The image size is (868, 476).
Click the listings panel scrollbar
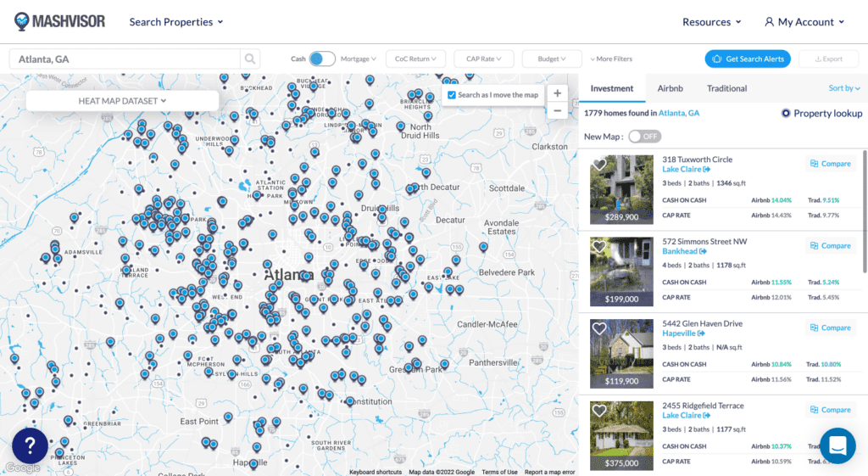click(x=865, y=211)
